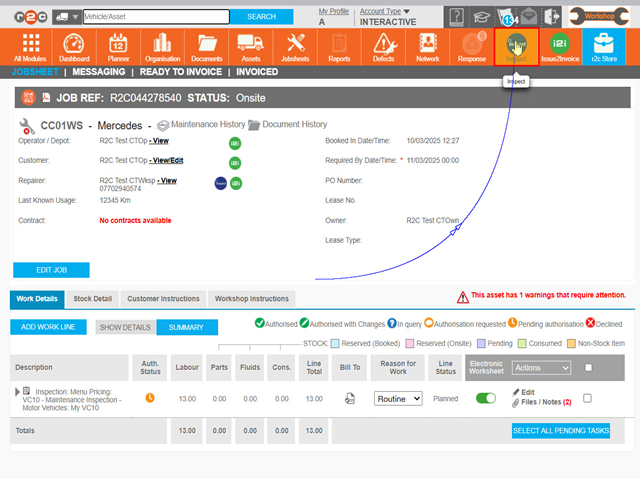Click the r2c logo
The height and width of the screenshot is (480, 641).
(31, 17)
